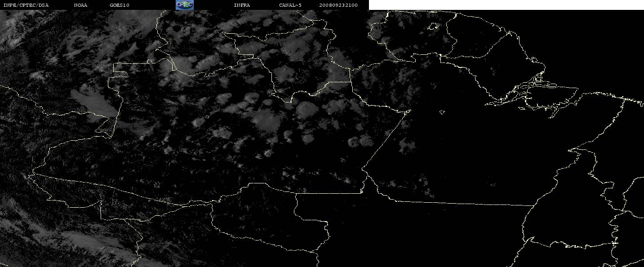
Task: Select the INFRA label in the header
Action: (x=242, y=5)
